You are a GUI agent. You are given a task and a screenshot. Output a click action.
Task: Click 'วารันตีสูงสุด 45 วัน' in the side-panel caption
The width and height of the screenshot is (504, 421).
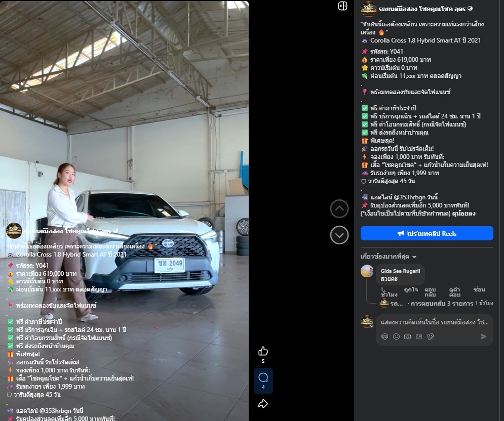tap(391, 181)
